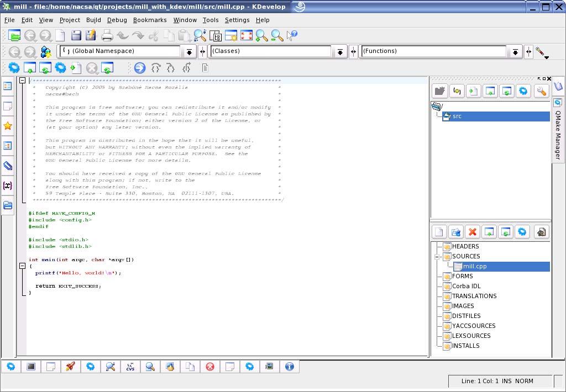This screenshot has width=566, height=392.
Task: Open Find in Files, the magnifier with dots
Action: pyautogui.click(x=200, y=35)
